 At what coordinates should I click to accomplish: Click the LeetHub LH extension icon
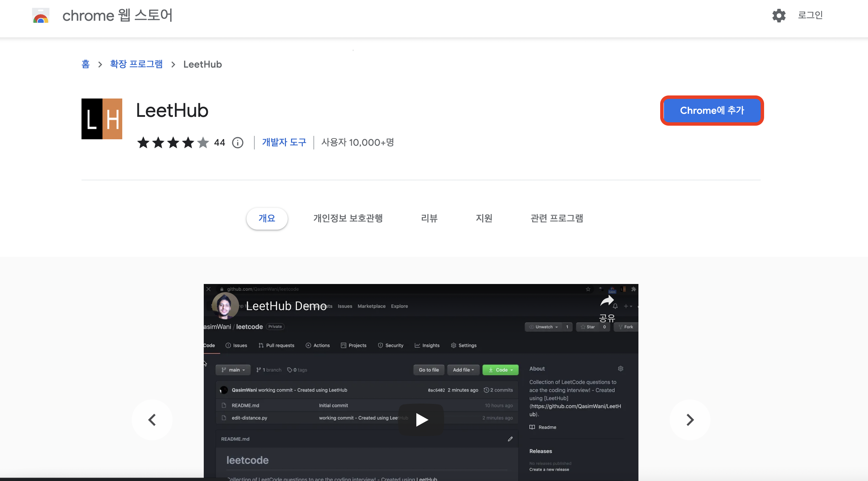[102, 119]
